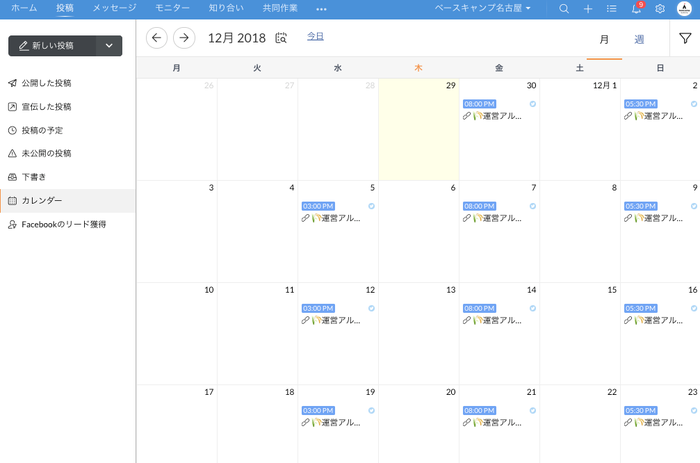Open settings gear icon
700x463 pixels.
tap(660, 8)
